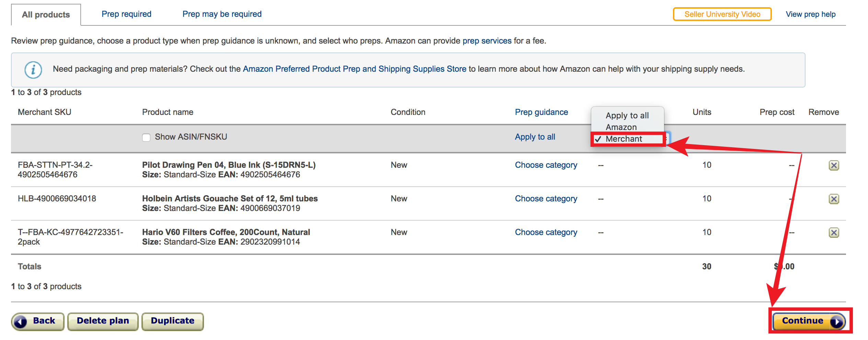Viewport: 868px width, 340px height.
Task: Open the Prep may be required tab
Action: tap(222, 14)
